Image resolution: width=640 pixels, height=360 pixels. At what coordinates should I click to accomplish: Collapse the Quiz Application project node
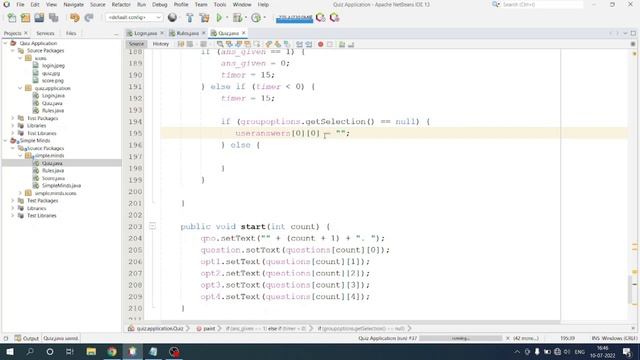(x=5, y=43)
